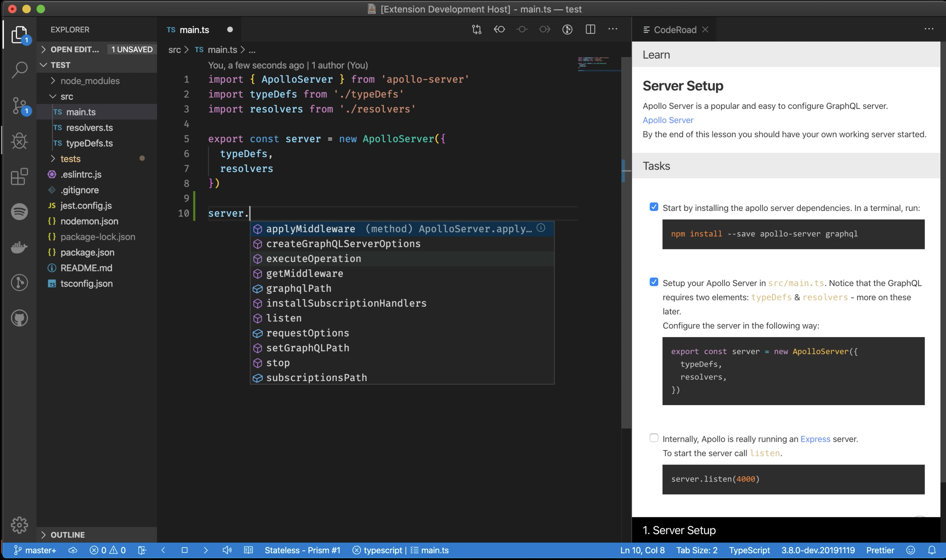This screenshot has width=946, height=560.
Task: Open the Source Control view
Action: (x=19, y=106)
